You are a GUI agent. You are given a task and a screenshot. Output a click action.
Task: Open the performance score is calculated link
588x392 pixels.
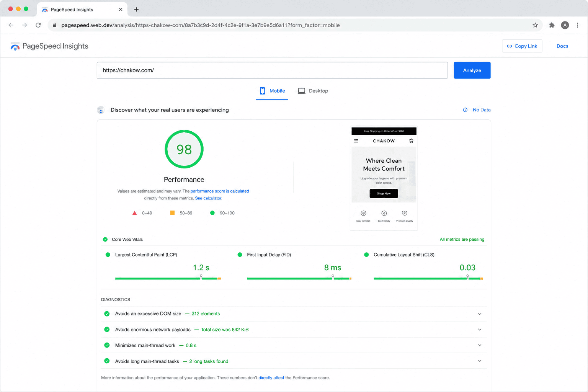click(x=220, y=191)
